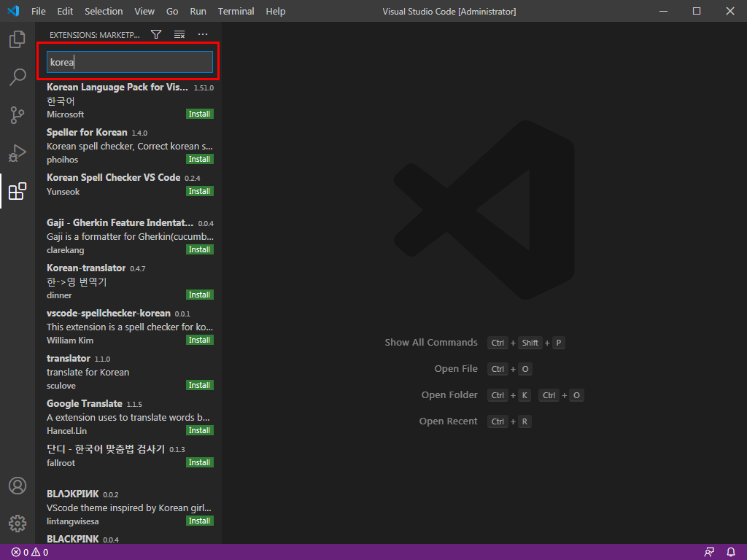Click the extensions search box containing 'korea'
The image size is (747, 560).
coord(130,63)
